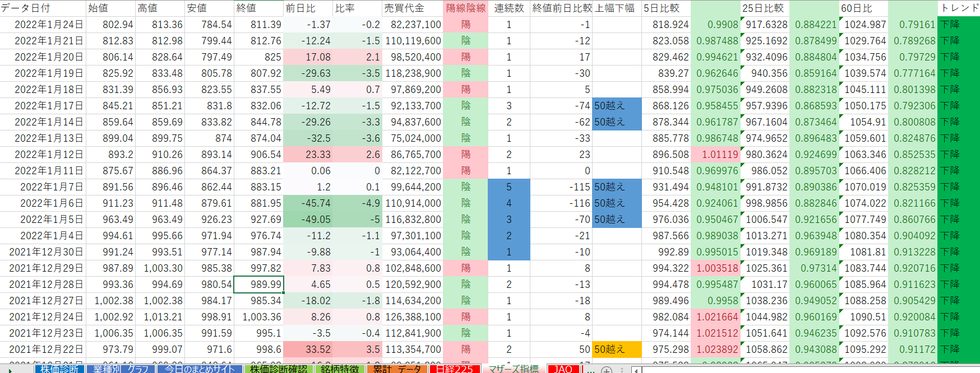Go to the 日経225 sheet tab
The image size is (980, 373).
[455, 369]
